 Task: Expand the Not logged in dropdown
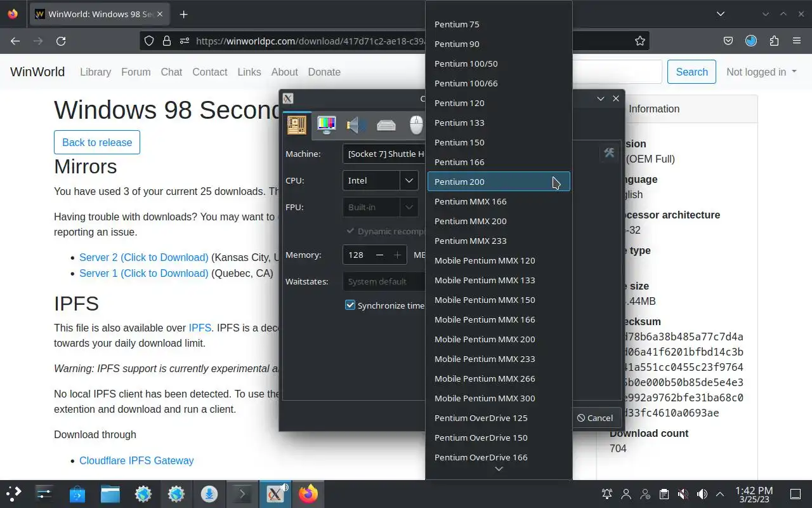click(761, 72)
